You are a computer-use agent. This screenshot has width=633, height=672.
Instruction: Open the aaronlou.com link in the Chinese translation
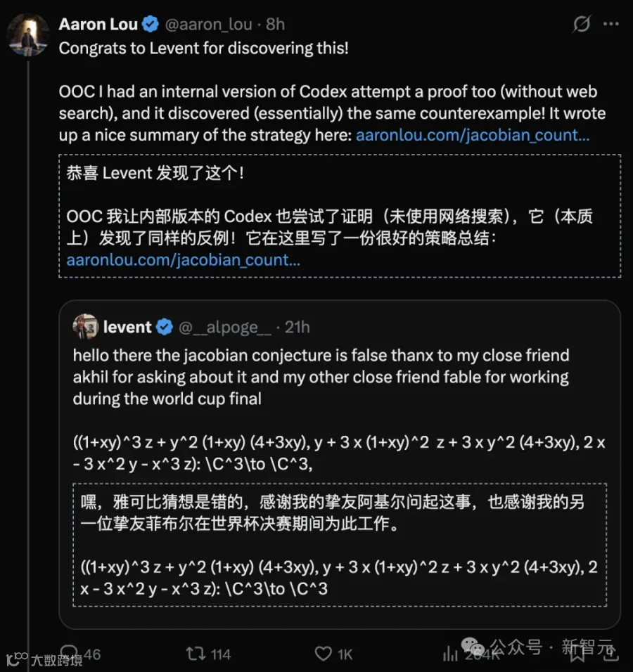[183, 259]
